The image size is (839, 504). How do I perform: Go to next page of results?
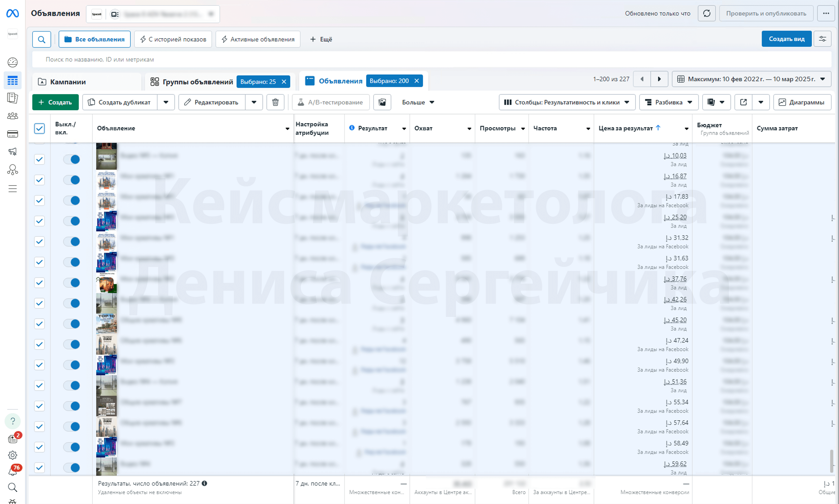[x=659, y=79]
